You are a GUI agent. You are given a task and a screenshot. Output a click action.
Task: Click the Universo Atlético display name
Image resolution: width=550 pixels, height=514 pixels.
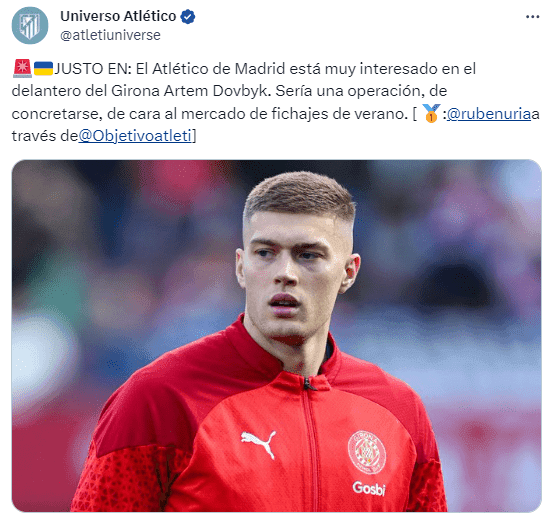click(118, 16)
